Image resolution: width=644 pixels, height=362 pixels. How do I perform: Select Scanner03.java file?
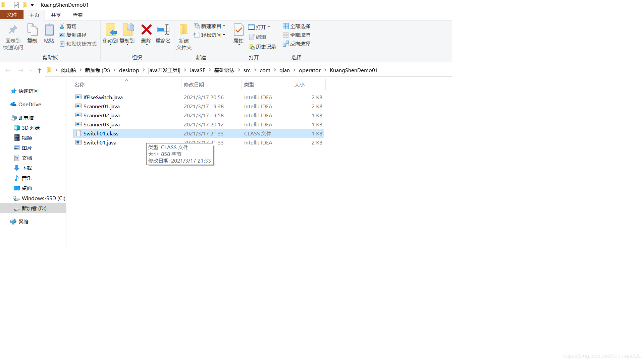tap(199, 124)
